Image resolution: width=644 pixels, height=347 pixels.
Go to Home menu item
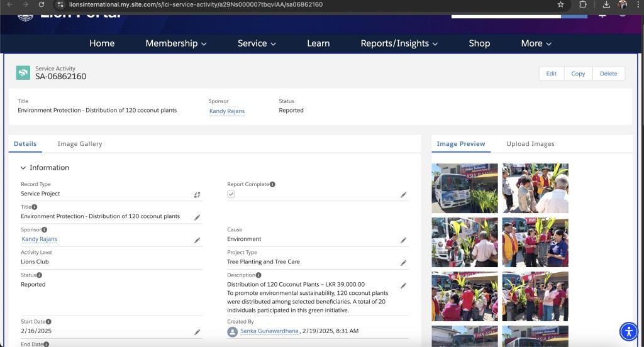102,43
